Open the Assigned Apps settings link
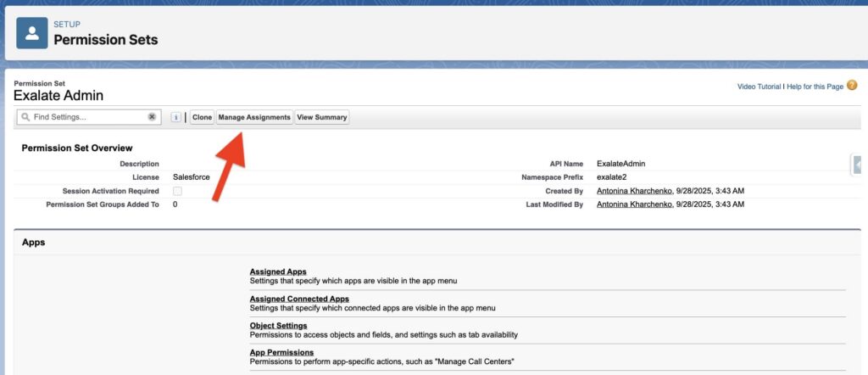The width and height of the screenshot is (868, 375). click(x=278, y=271)
